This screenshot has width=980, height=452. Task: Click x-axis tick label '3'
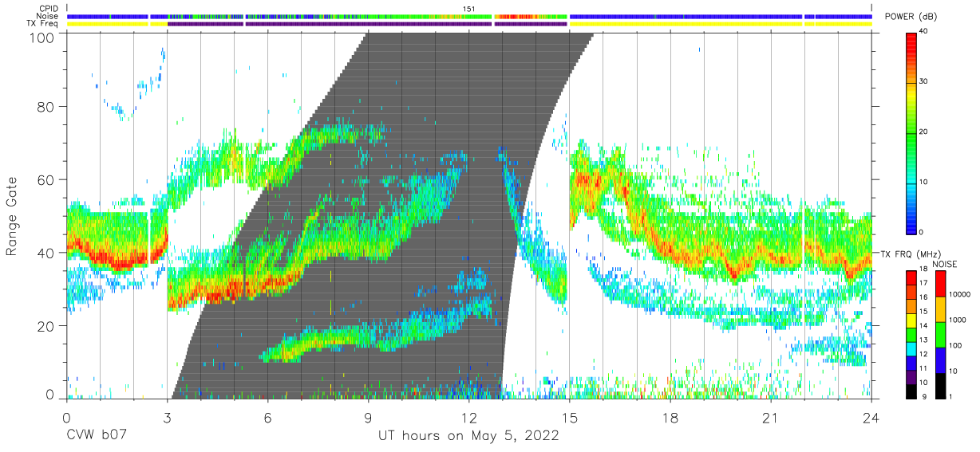tap(167, 418)
